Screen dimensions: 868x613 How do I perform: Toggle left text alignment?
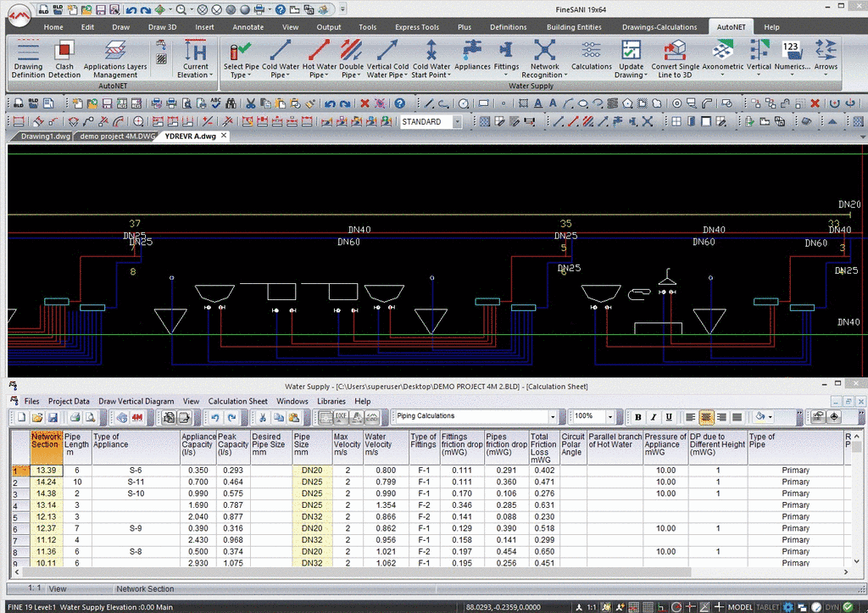tap(690, 417)
